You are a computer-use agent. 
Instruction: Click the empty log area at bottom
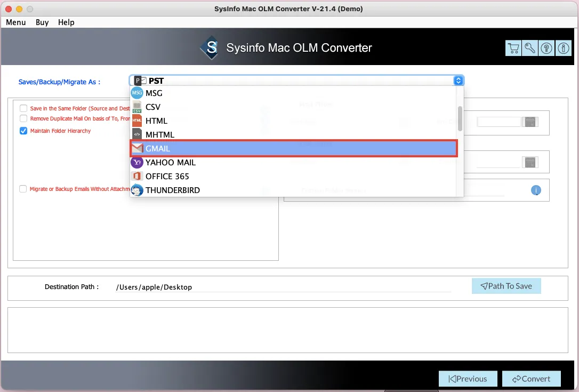[288, 330]
